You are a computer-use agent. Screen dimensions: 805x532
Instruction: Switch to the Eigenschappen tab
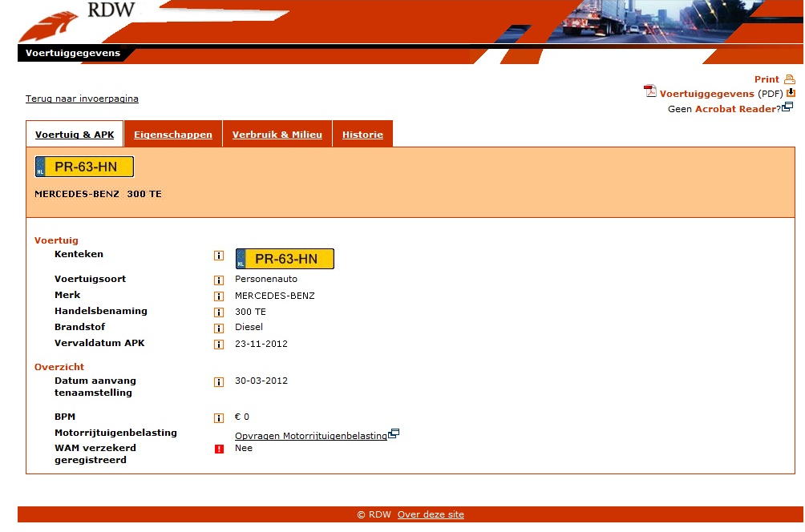pyautogui.click(x=173, y=135)
